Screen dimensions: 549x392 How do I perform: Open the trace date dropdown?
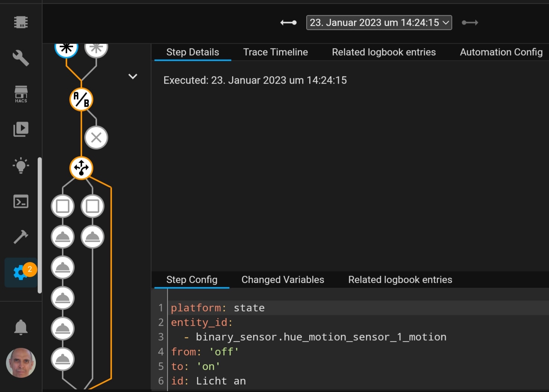tap(379, 23)
